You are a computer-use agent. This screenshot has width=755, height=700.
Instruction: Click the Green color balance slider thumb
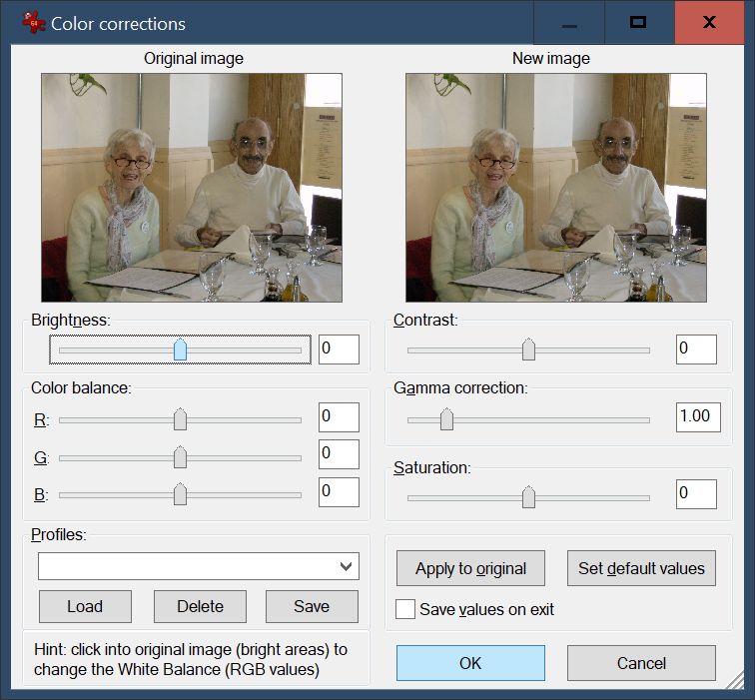[180, 457]
